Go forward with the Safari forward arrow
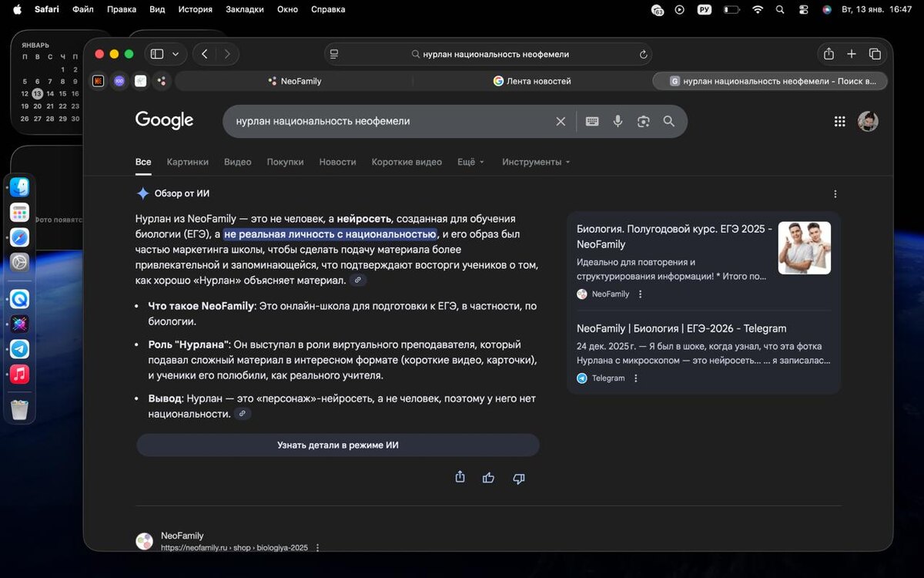Image resolution: width=924 pixels, height=578 pixels. click(227, 54)
